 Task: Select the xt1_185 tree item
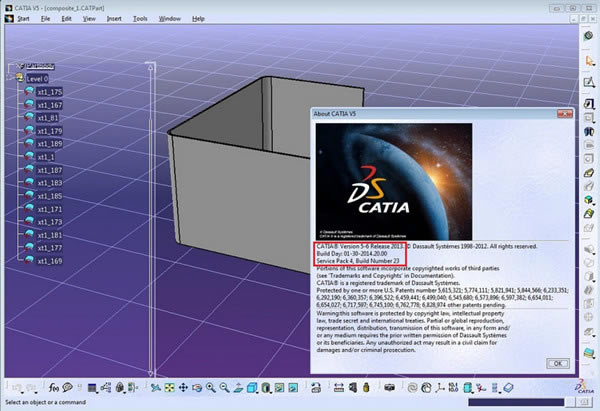point(49,196)
